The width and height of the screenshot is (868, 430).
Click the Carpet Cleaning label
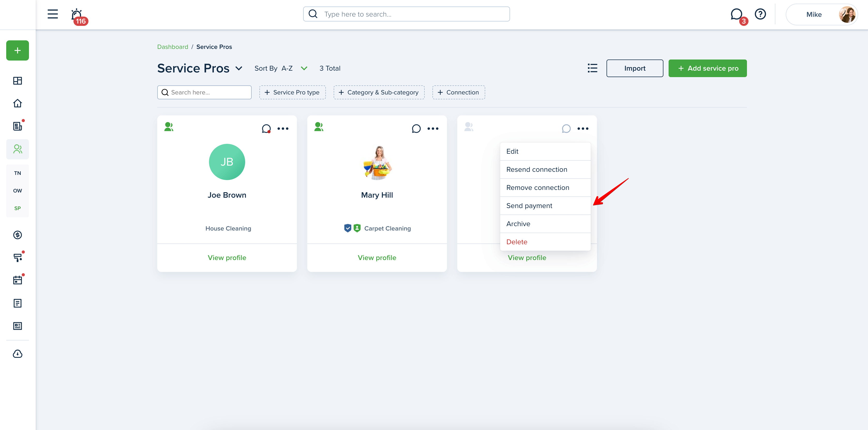[x=387, y=228]
